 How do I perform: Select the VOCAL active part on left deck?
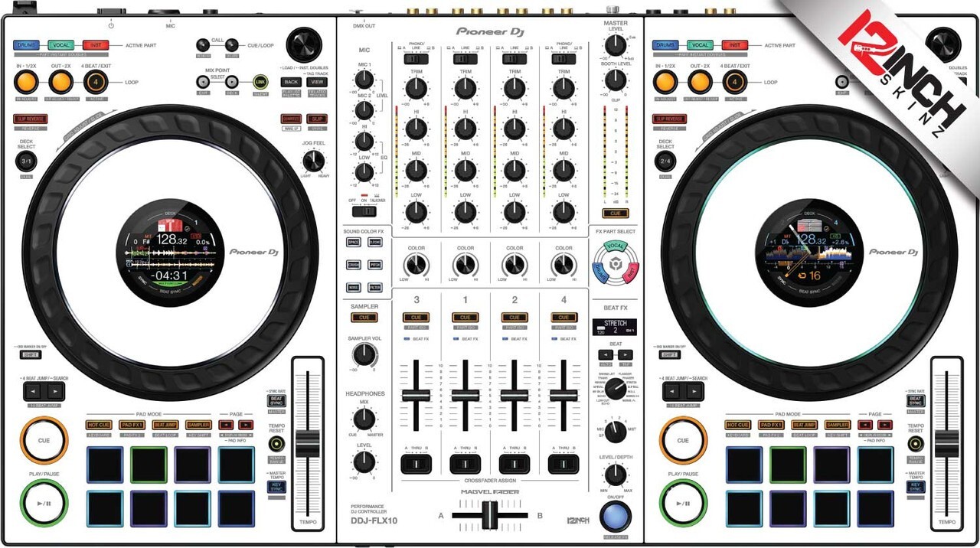click(60, 45)
